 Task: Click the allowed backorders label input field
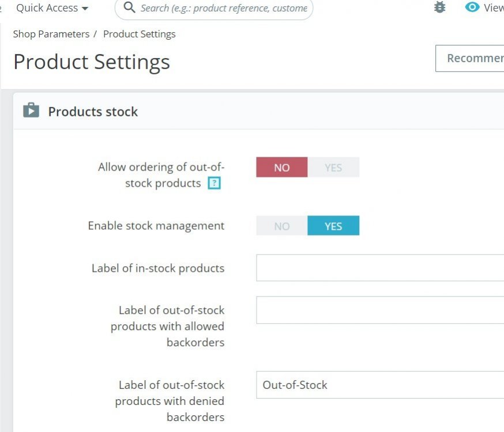pos(380,310)
